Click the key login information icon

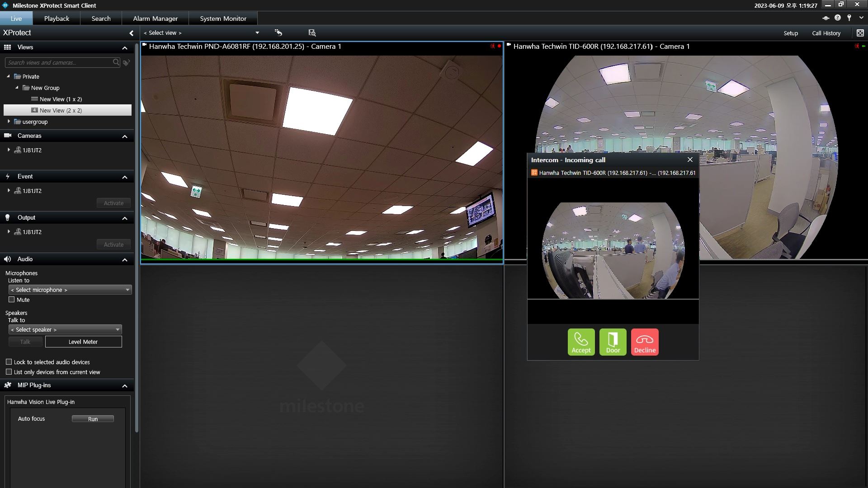[x=849, y=18]
